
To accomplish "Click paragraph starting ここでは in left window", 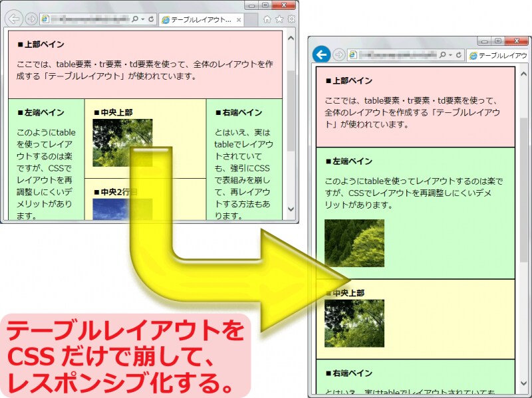I will coord(145,70).
